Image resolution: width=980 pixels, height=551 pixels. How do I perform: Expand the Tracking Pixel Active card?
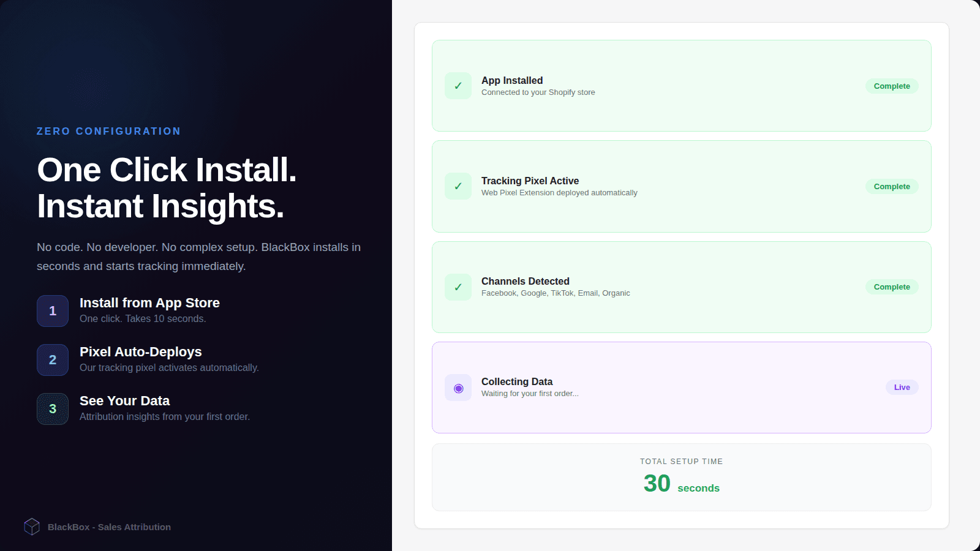pos(681,186)
